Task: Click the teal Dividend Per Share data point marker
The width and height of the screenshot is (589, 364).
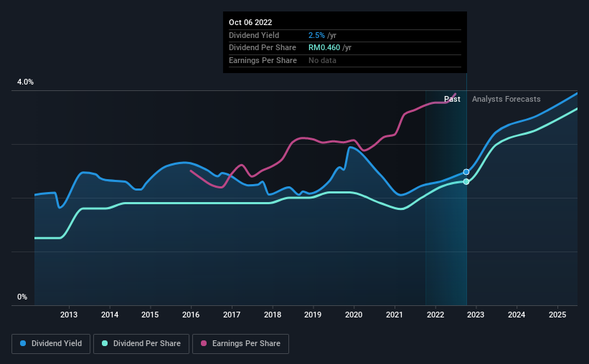Action: click(466, 181)
